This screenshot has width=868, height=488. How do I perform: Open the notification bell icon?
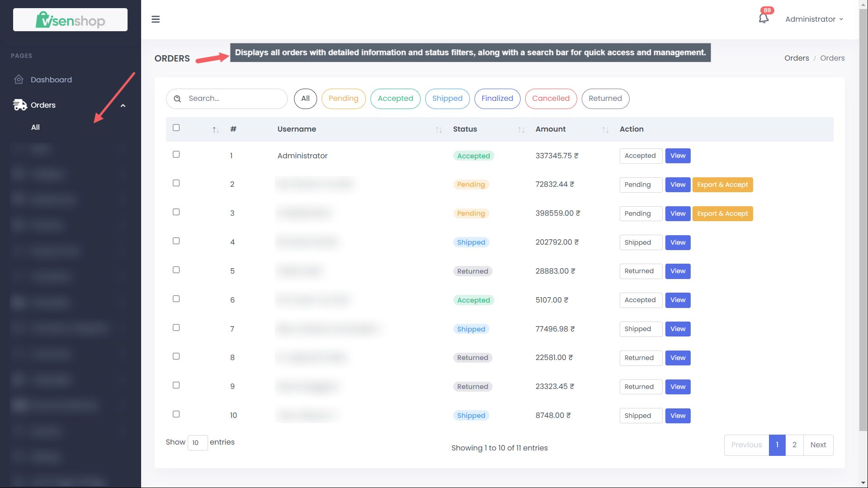[x=764, y=19]
